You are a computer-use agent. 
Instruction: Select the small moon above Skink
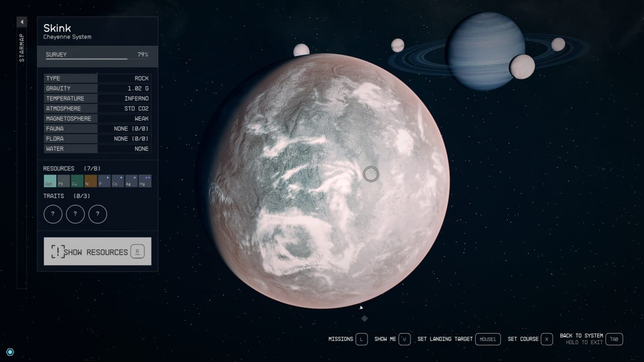coord(301,49)
